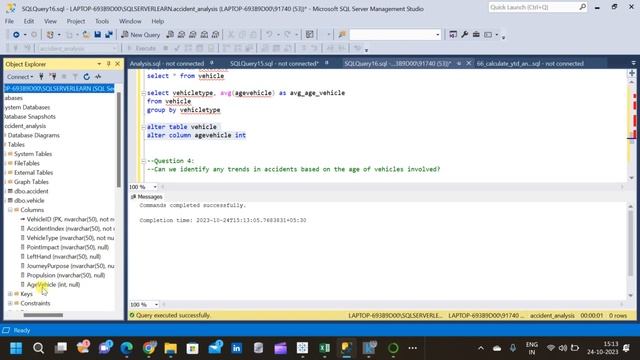Viewport: 640px width, 360px height.
Task: Click the Object Explorer vertical scrollbar
Action: pyautogui.click(x=119, y=139)
